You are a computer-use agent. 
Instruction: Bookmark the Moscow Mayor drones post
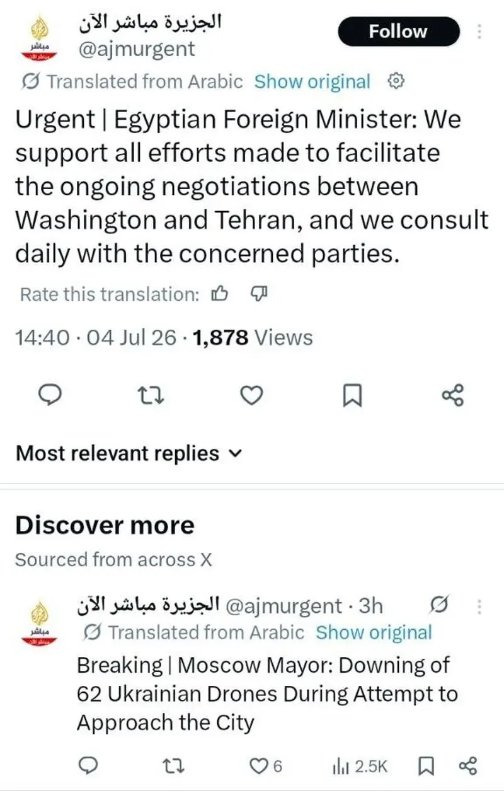point(427,766)
